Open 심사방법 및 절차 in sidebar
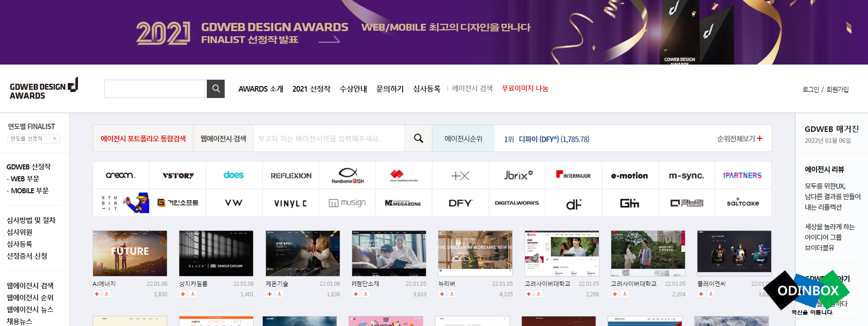The image size is (868, 326). (x=31, y=220)
